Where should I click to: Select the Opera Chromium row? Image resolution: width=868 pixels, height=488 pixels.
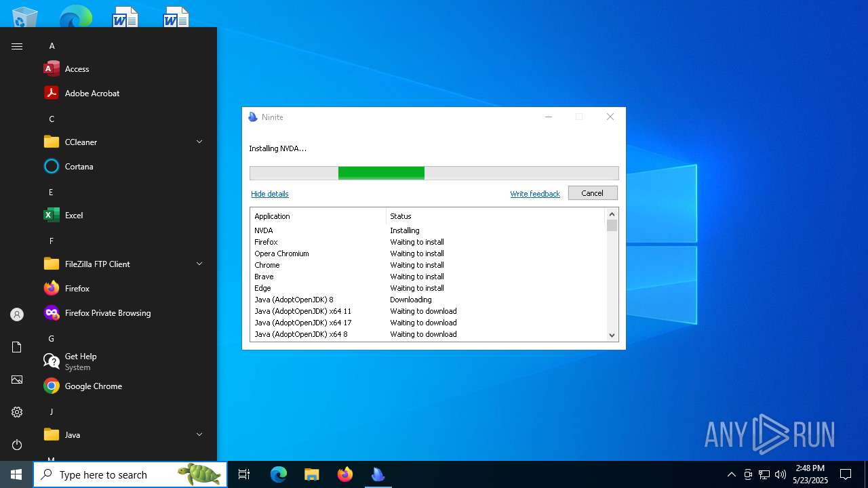tap(428, 253)
